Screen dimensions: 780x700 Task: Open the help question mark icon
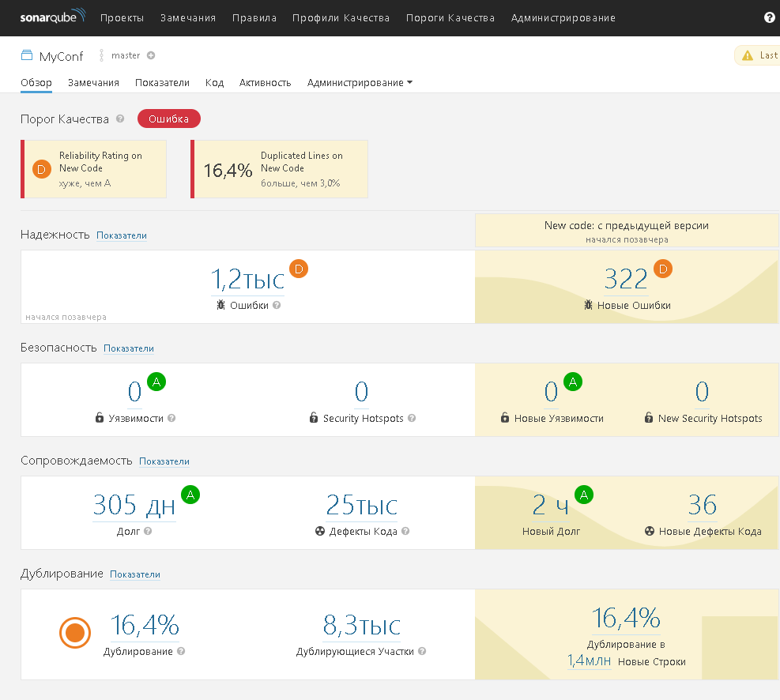(x=769, y=17)
